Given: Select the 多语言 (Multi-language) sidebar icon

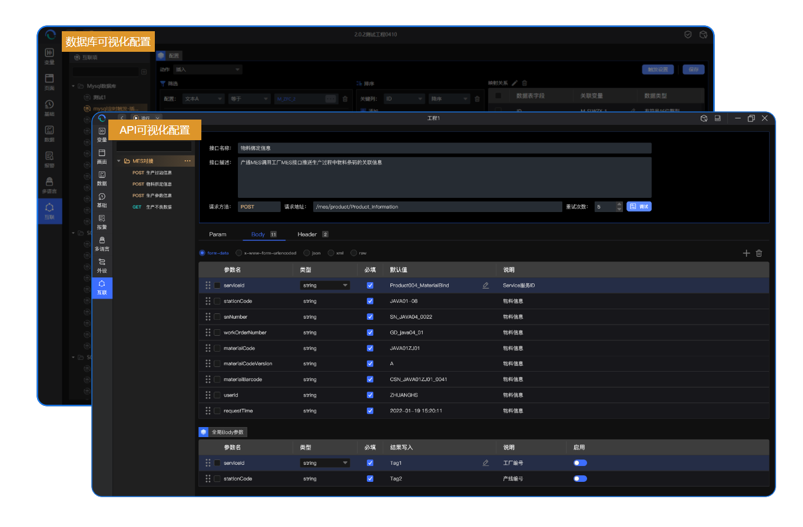Looking at the screenshot, I should 102,244.
